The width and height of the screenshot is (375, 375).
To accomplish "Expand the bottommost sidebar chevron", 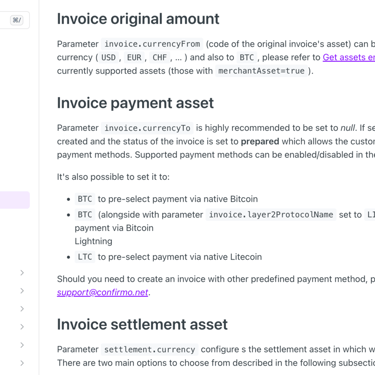I will [22, 363].
